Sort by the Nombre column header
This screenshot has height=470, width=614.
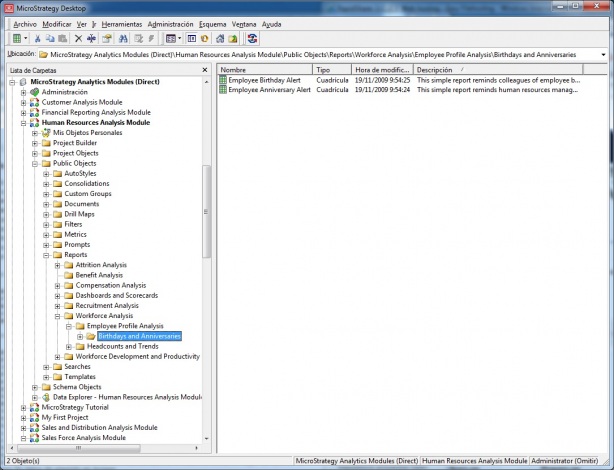[264, 70]
